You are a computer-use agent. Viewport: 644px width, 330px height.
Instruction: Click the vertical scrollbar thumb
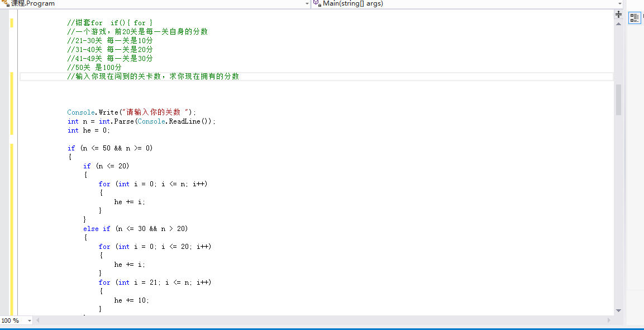[618, 100]
